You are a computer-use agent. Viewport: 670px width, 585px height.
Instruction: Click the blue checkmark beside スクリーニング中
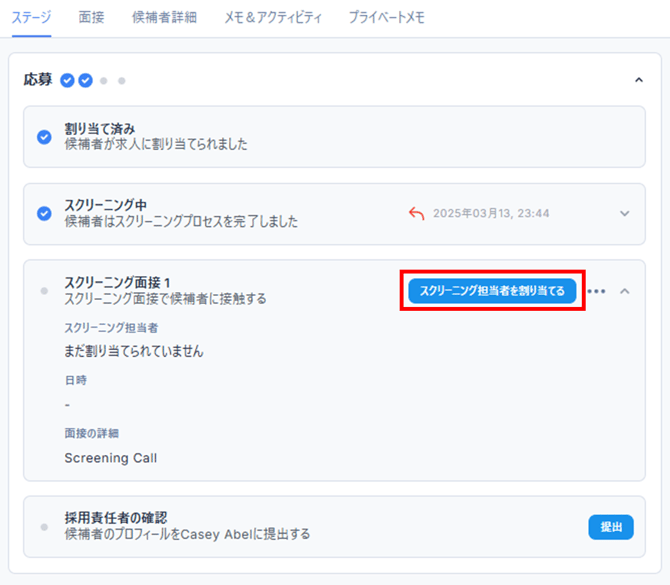44,213
